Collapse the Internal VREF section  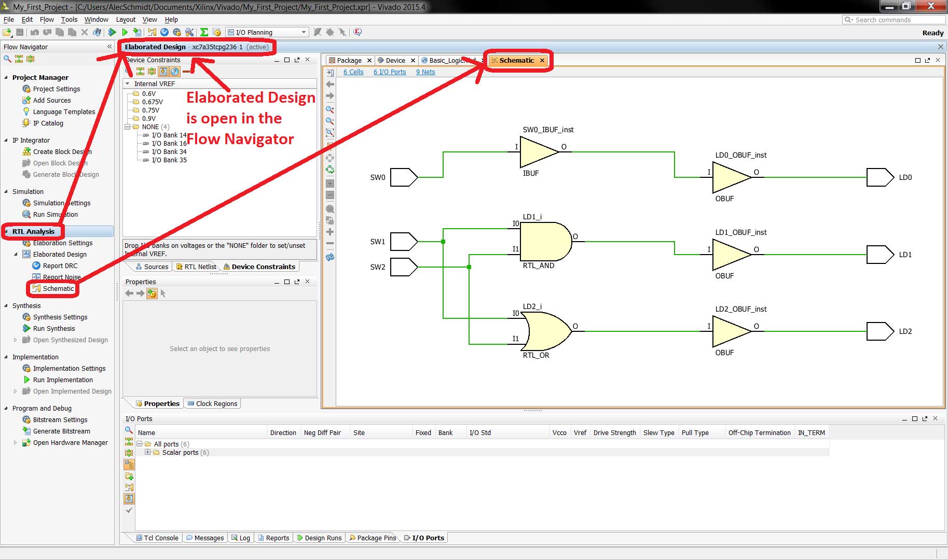(x=128, y=83)
